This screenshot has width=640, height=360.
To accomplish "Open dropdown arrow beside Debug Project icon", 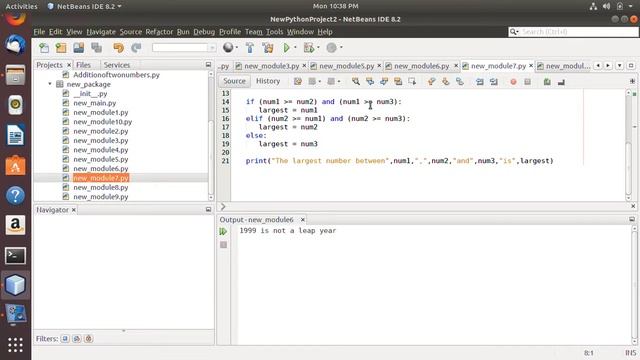I will (318, 48).
